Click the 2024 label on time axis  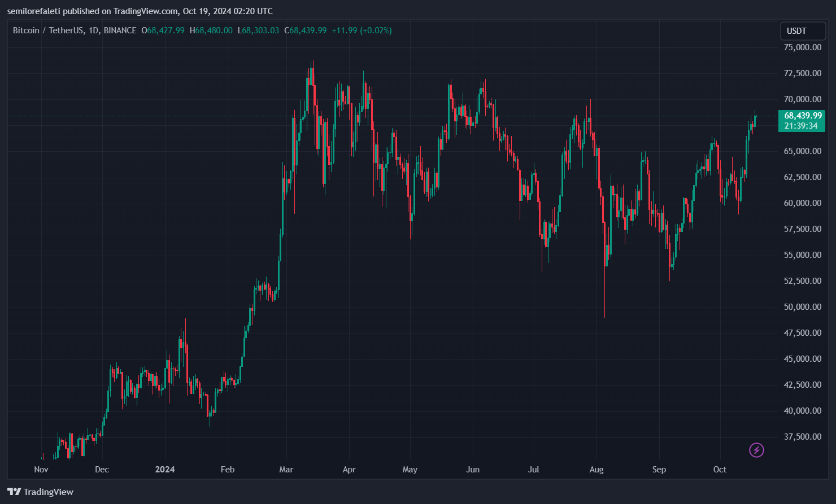[x=165, y=470]
